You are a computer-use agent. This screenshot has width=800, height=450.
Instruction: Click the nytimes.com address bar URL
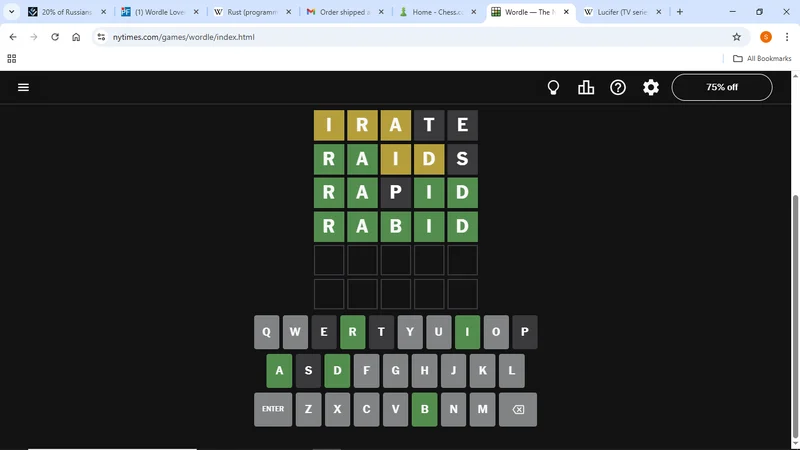(184, 37)
